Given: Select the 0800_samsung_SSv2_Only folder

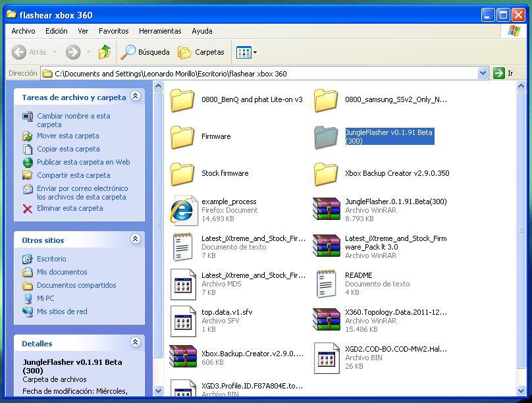Looking at the screenshot, I should click(381, 99).
